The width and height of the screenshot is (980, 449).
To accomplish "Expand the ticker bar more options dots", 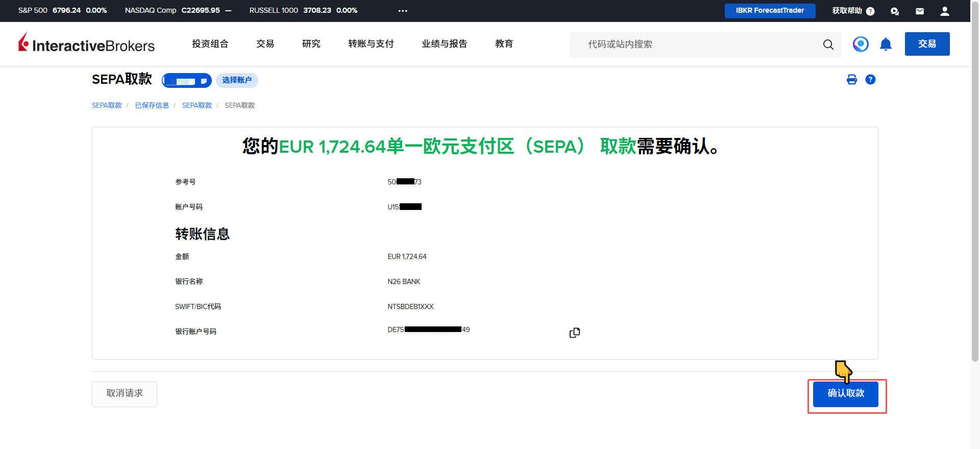I will (403, 11).
